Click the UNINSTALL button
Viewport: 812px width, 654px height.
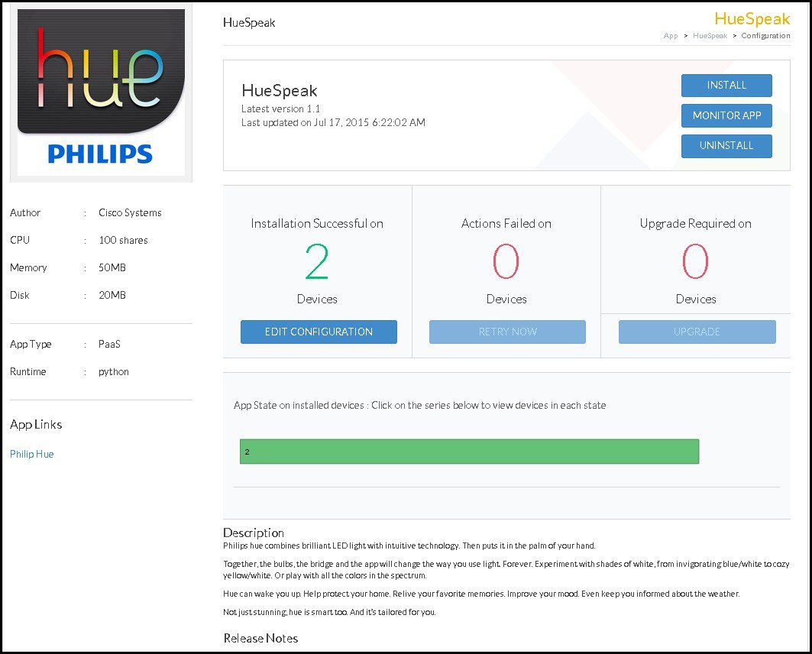point(726,145)
